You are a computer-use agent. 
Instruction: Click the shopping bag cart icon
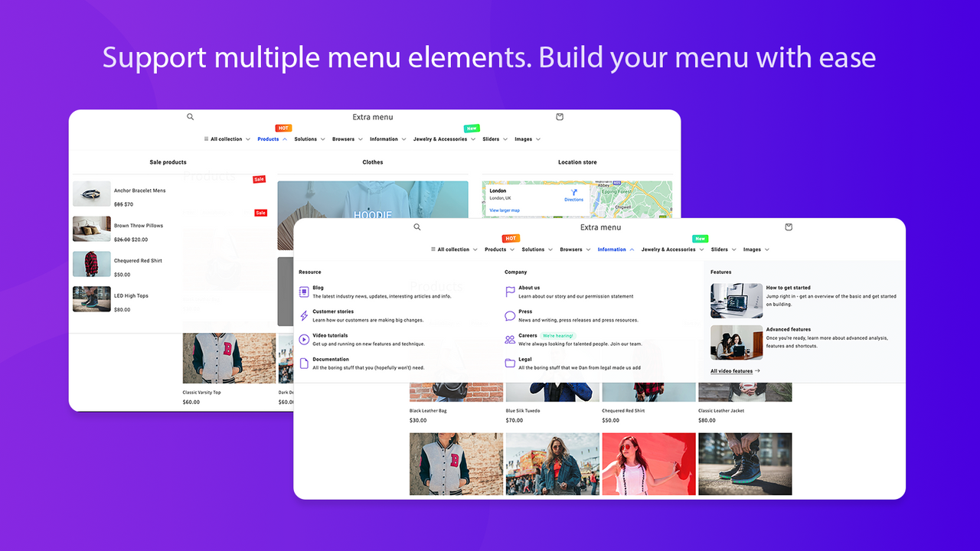tap(788, 227)
